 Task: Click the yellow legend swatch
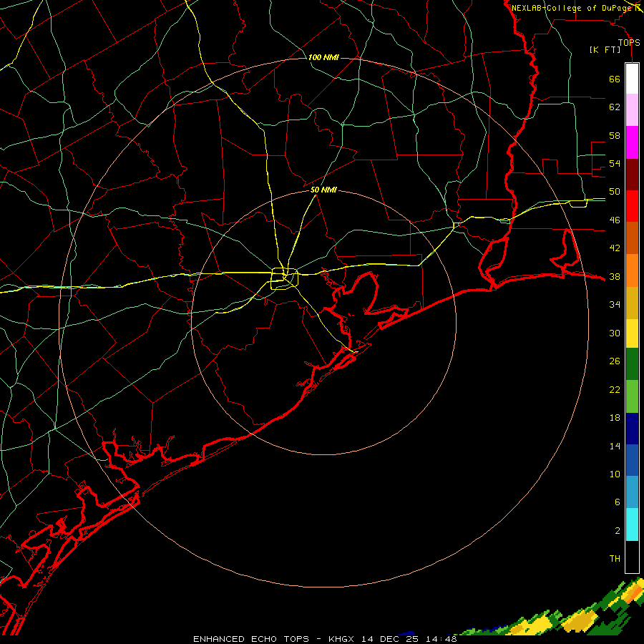(x=632, y=333)
